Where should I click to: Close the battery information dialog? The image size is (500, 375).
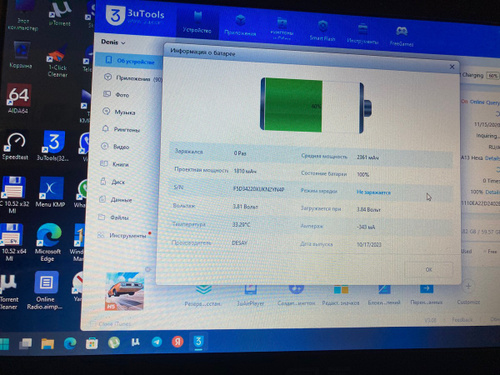(452, 67)
